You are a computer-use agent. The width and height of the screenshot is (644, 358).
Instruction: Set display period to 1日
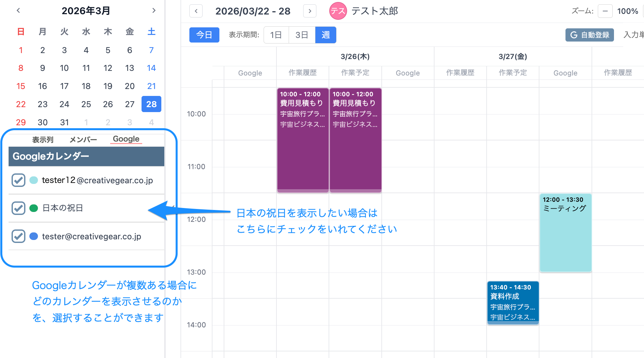click(276, 35)
